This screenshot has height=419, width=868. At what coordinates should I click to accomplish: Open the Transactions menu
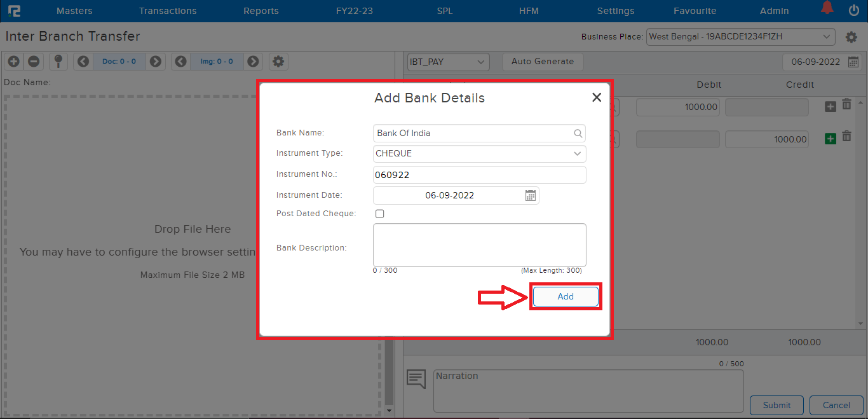(x=168, y=11)
